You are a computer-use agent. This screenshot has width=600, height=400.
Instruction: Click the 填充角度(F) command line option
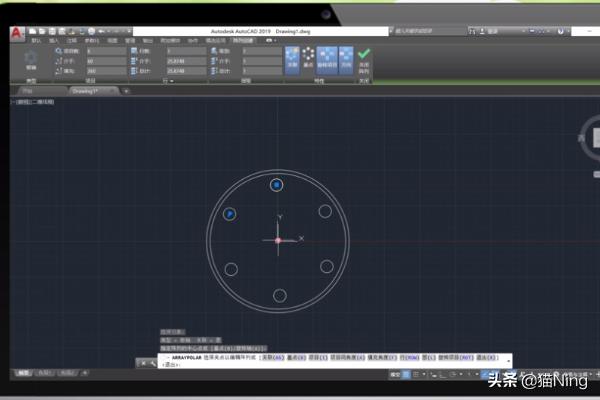[382, 358]
